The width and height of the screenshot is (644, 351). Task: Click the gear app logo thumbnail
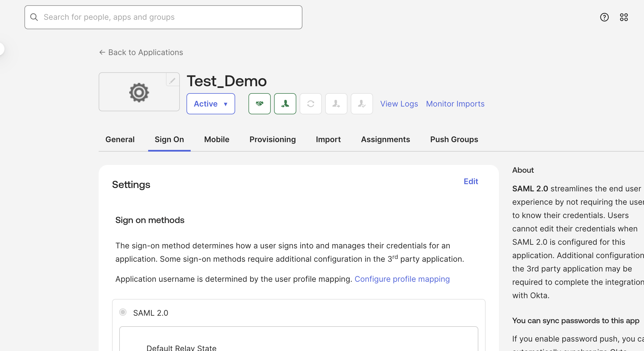(139, 92)
